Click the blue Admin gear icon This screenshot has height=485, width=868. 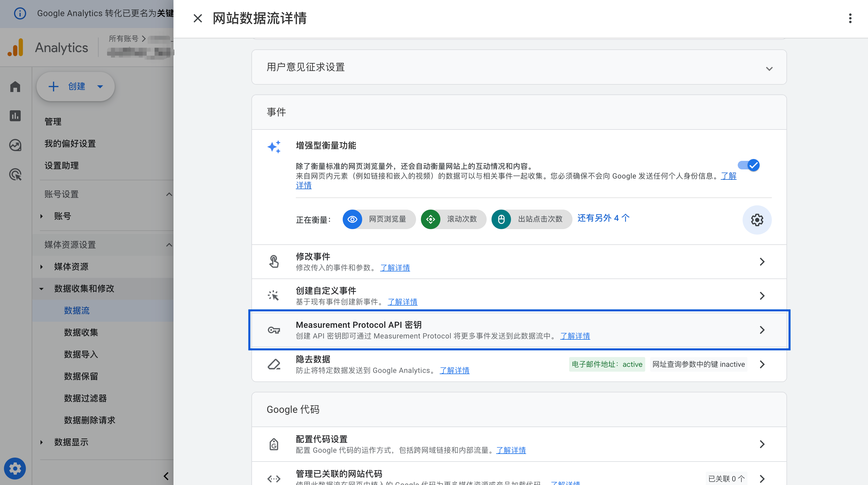tap(15, 468)
